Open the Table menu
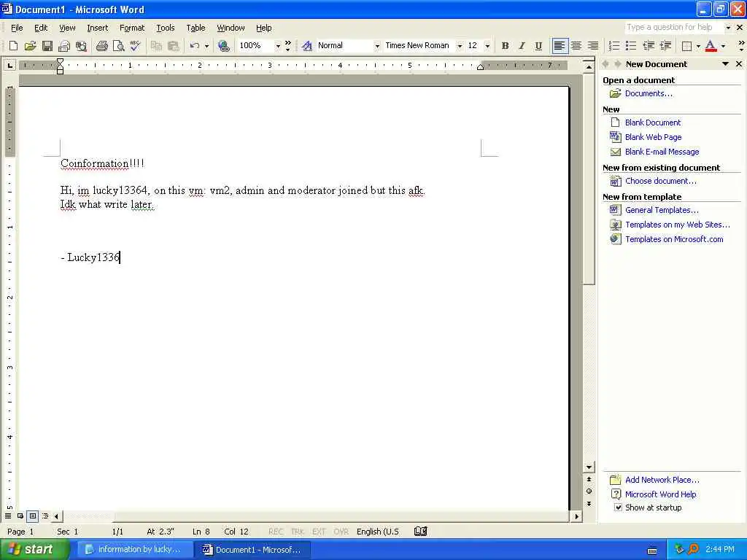The image size is (747, 560). pyautogui.click(x=196, y=28)
